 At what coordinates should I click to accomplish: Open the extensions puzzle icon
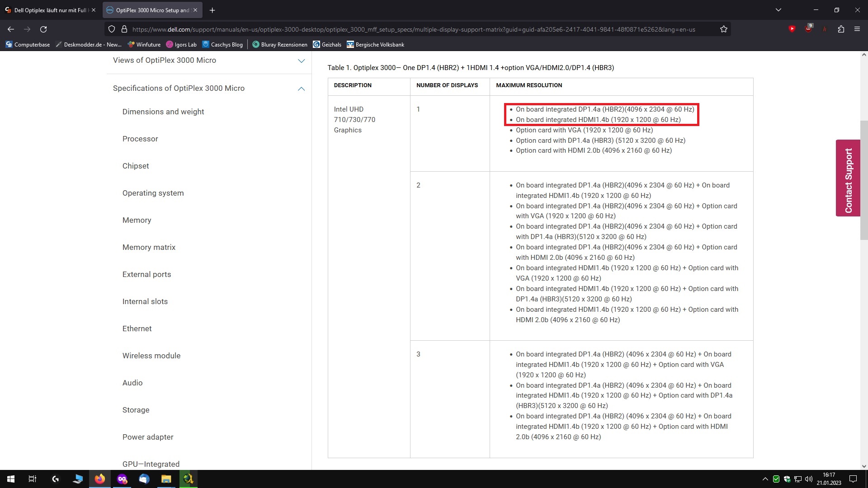click(x=841, y=29)
